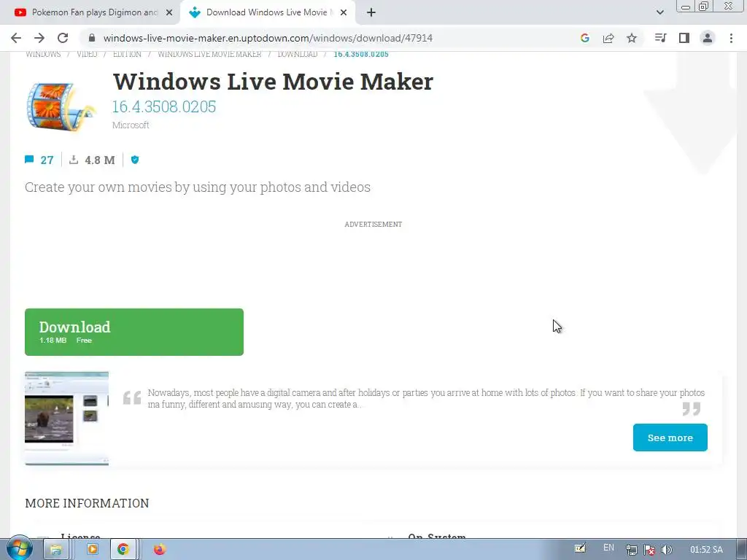Screen dimensions: 747x560
Task: Click the MORE INFORMATION heading
Action: point(87,503)
